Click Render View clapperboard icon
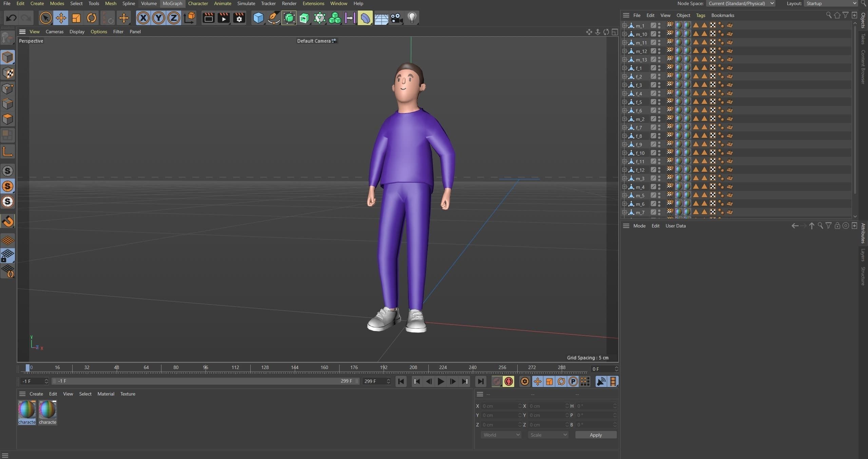Image resolution: width=868 pixels, height=459 pixels. [208, 18]
